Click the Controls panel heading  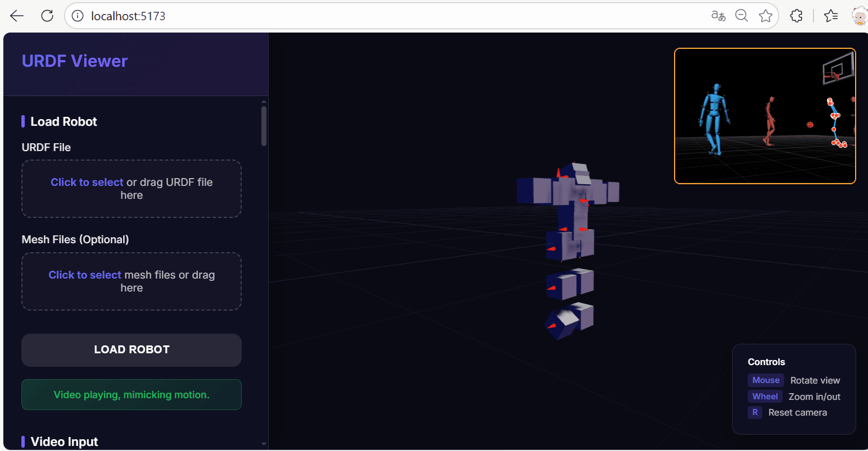click(x=766, y=362)
